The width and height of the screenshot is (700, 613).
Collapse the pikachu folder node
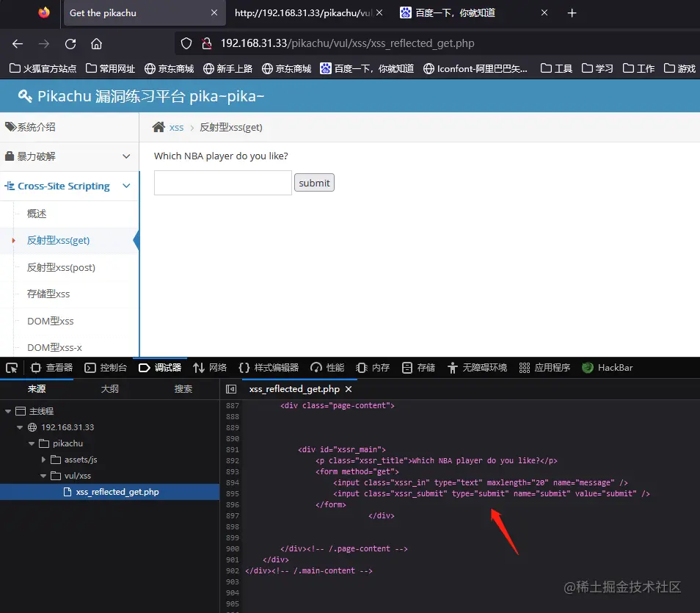pos(32,443)
